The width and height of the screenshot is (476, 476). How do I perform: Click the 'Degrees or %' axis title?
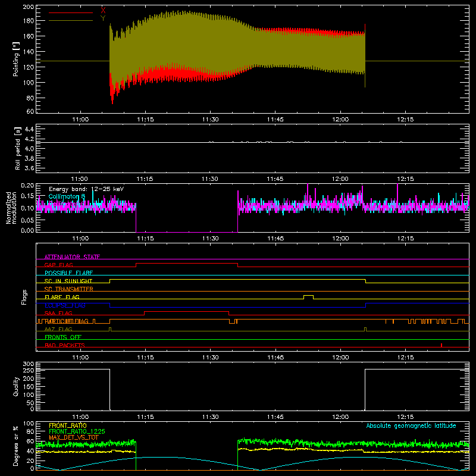pos(16,446)
